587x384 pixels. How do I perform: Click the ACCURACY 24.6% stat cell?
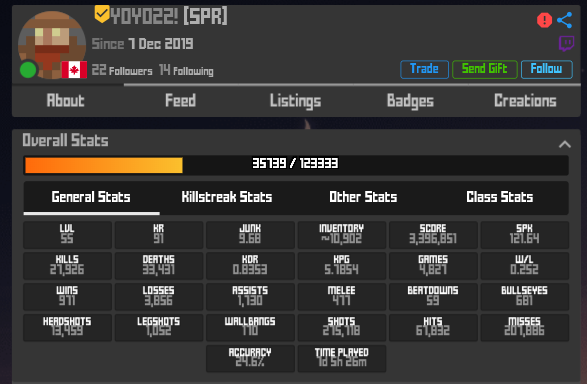coord(250,359)
